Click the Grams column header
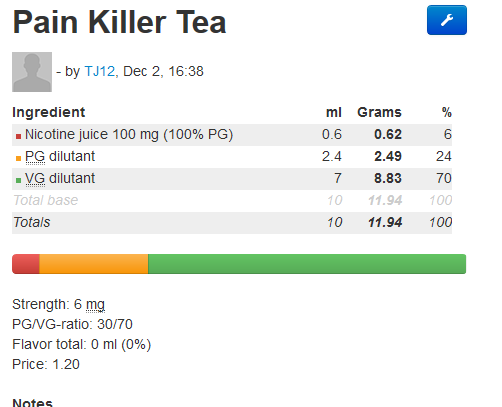This screenshot has width=502, height=407. point(379,112)
